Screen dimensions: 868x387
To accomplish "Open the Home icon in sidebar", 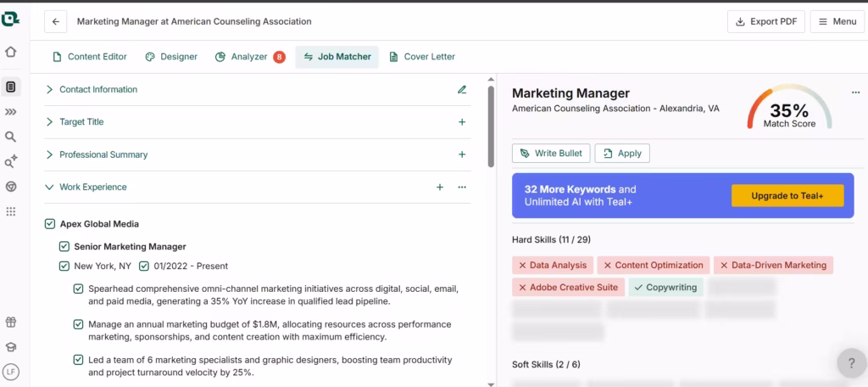I will click(10, 52).
